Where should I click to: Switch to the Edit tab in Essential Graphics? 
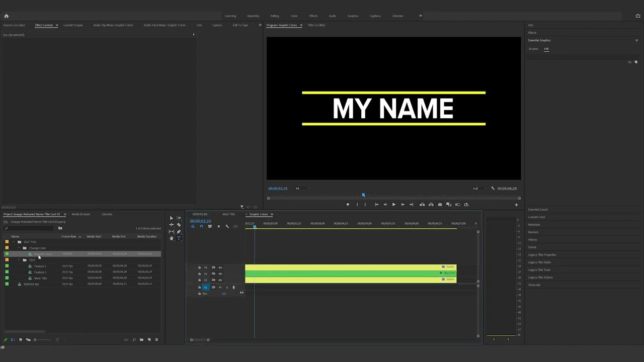[x=546, y=49]
